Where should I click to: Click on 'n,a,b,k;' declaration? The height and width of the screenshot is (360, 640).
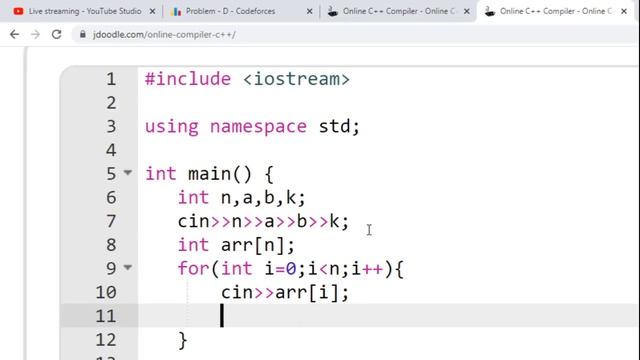click(x=263, y=198)
